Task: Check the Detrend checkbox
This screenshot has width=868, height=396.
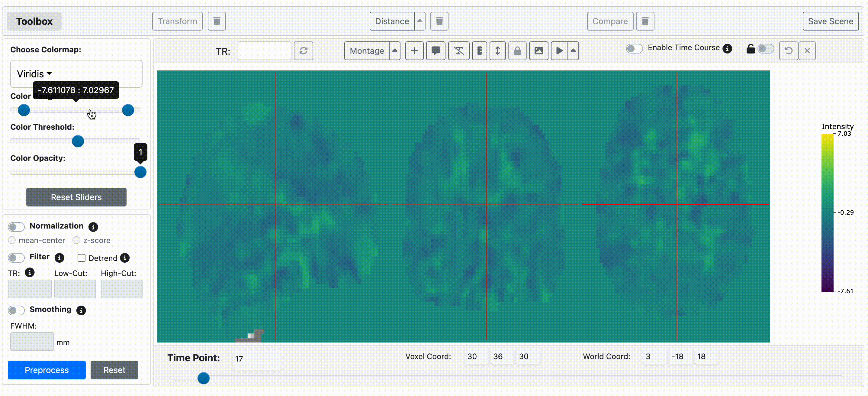Action: point(81,258)
